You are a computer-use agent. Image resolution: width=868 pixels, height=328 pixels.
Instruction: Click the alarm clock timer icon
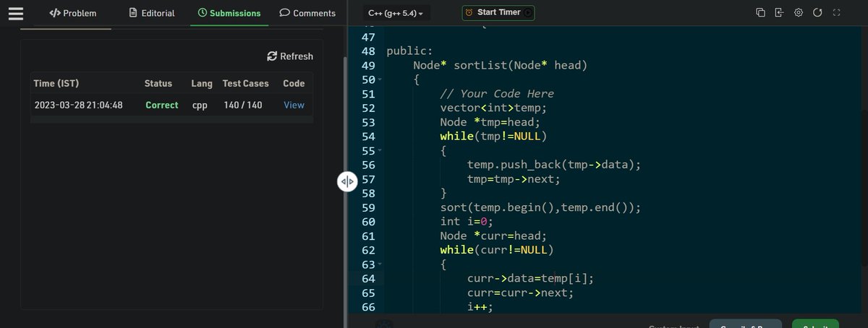[469, 12]
